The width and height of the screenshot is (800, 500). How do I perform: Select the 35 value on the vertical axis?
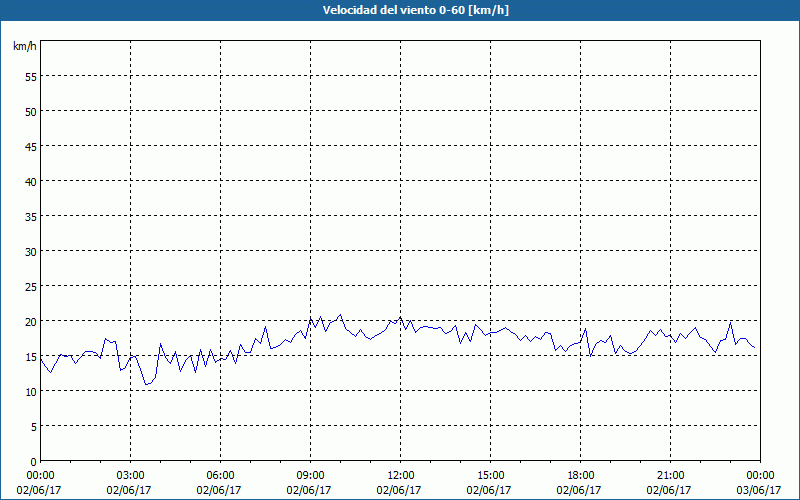pos(31,216)
